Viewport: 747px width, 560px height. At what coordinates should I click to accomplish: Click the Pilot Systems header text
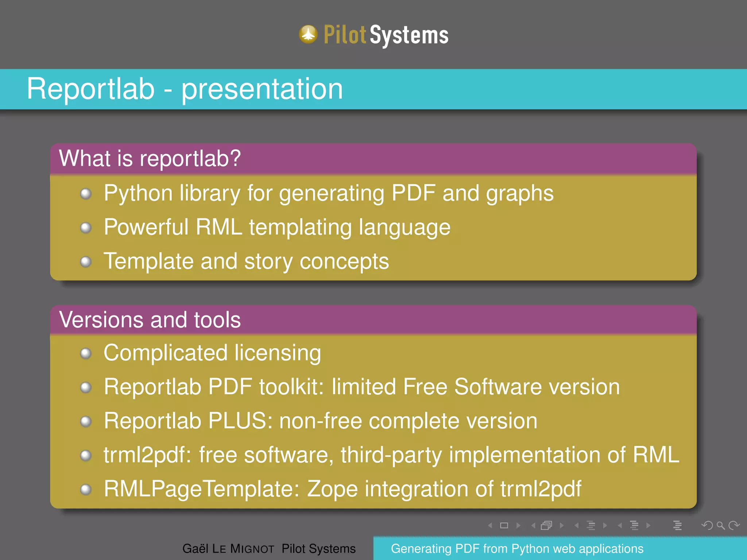(386, 35)
